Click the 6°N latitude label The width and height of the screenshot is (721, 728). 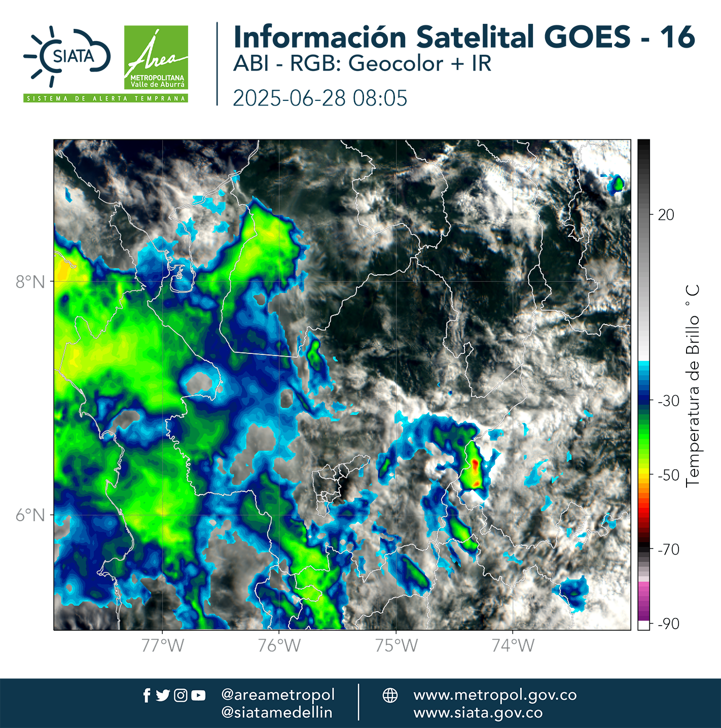pyautogui.click(x=30, y=515)
